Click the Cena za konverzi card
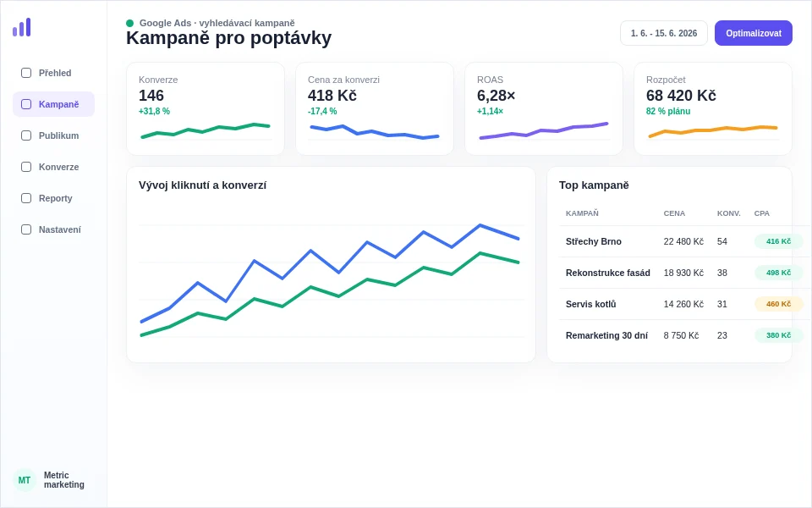 click(x=375, y=109)
